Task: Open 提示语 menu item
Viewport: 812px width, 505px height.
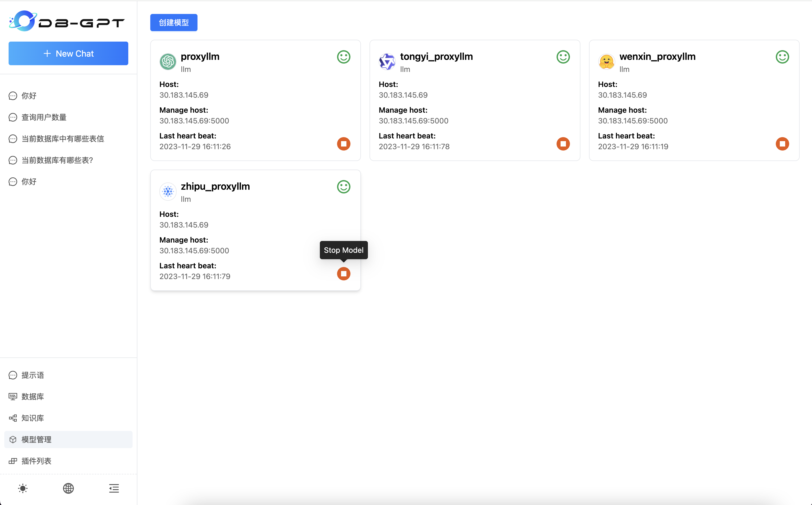Action: 32,375
